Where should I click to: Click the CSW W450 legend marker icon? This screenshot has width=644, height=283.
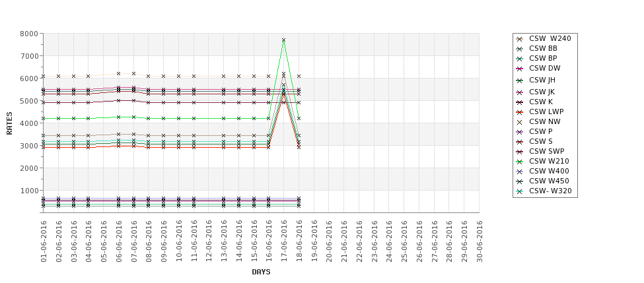pyautogui.click(x=520, y=181)
